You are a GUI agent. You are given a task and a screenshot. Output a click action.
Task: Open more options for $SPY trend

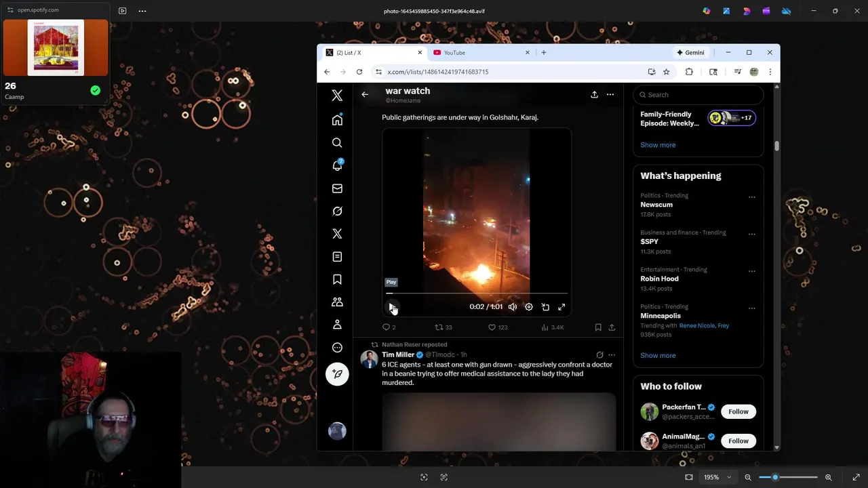coord(751,234)
